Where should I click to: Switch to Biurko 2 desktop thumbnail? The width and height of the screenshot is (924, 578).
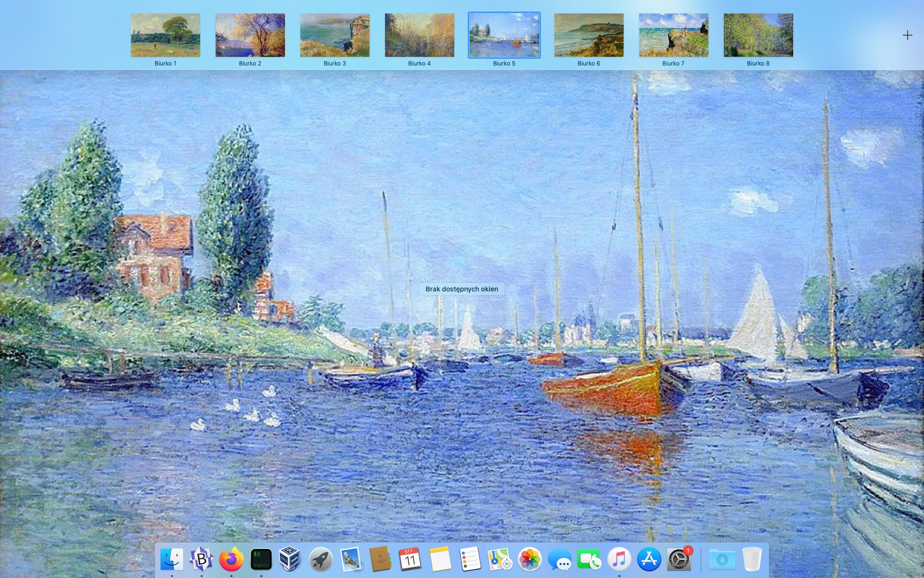250,35
